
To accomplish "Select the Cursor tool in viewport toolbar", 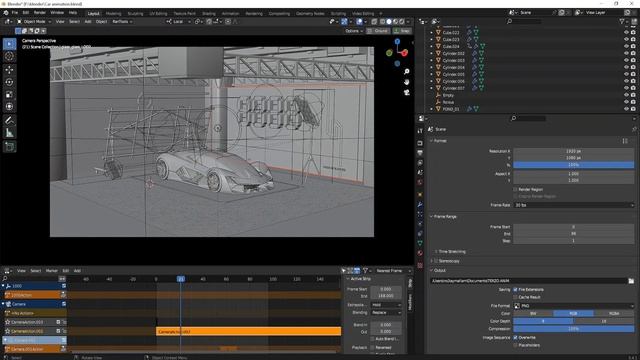I will (x=9, y=56).
